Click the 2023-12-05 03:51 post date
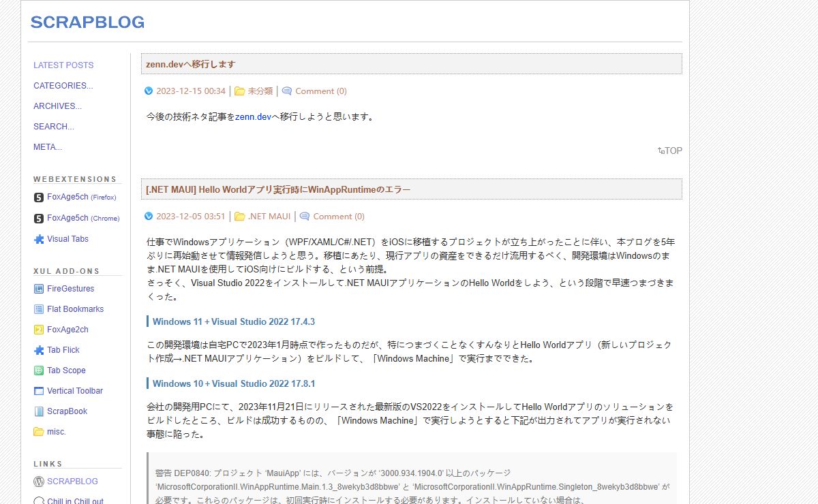Viewport: 818px width, 504px height. click(x=191, y=216)
